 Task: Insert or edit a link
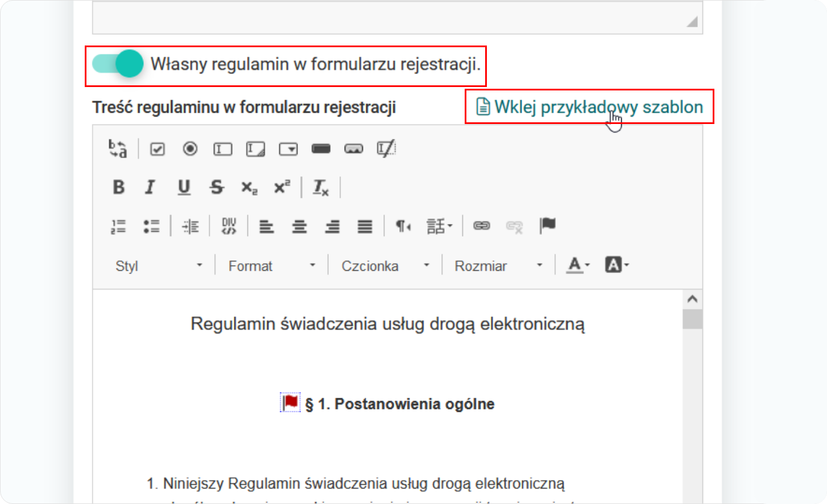pyautogui.click(x=482, y=226)
